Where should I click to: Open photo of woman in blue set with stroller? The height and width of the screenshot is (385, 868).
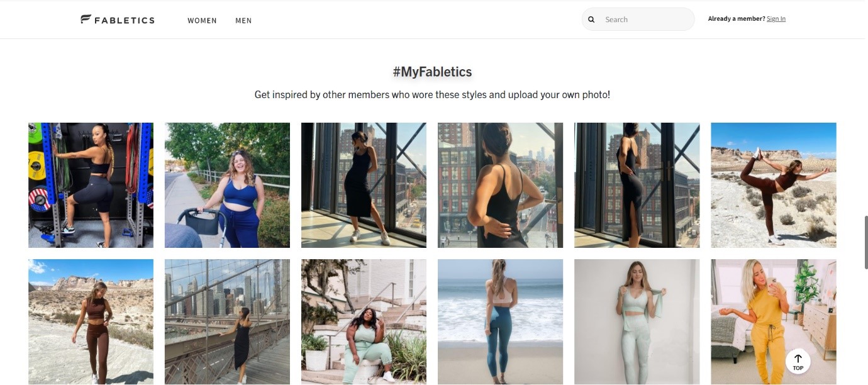coord(227,185)
